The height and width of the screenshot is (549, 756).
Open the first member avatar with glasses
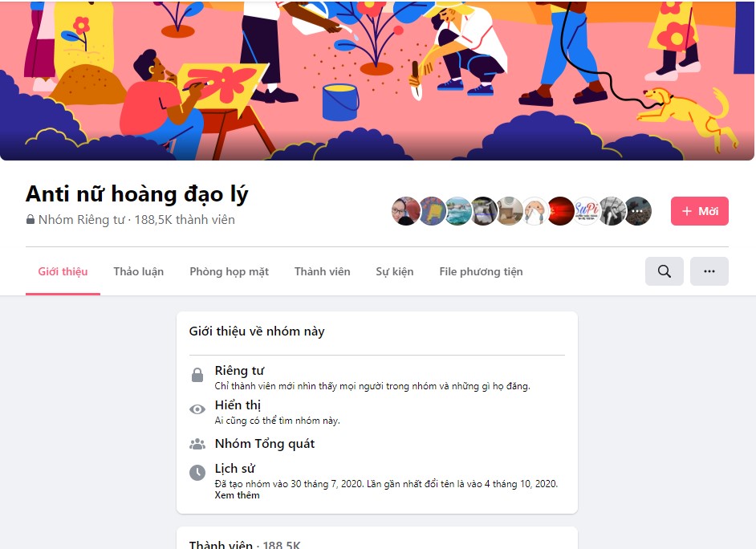click(405, 211)
